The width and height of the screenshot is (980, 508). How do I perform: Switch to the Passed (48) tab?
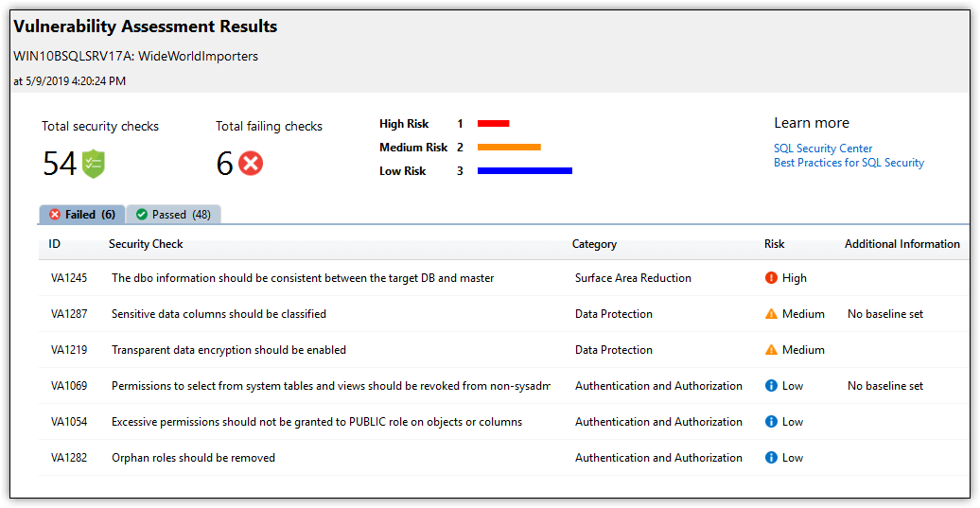pyautogui.click(x=174, y=215)
